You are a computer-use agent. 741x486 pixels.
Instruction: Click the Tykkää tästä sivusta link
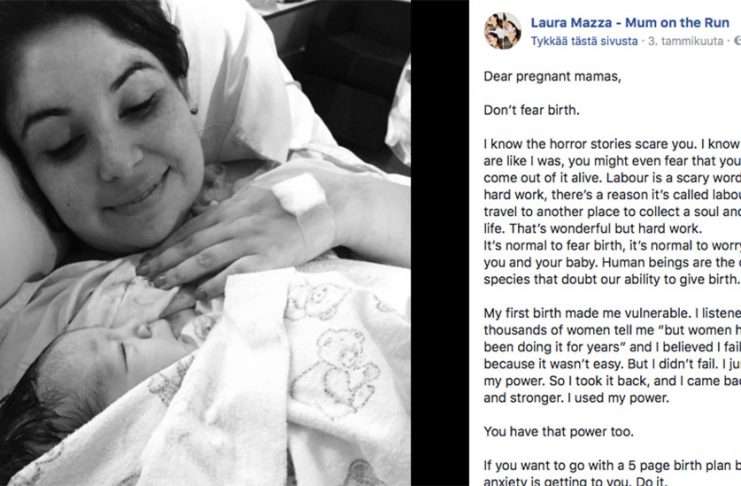pyautogui.click(x=584, y=41)
